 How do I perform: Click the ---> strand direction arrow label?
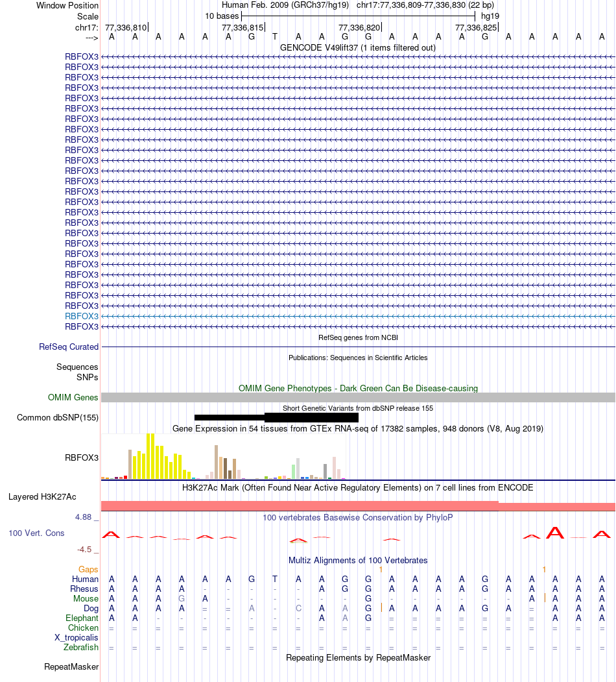[x=91, y=38]
